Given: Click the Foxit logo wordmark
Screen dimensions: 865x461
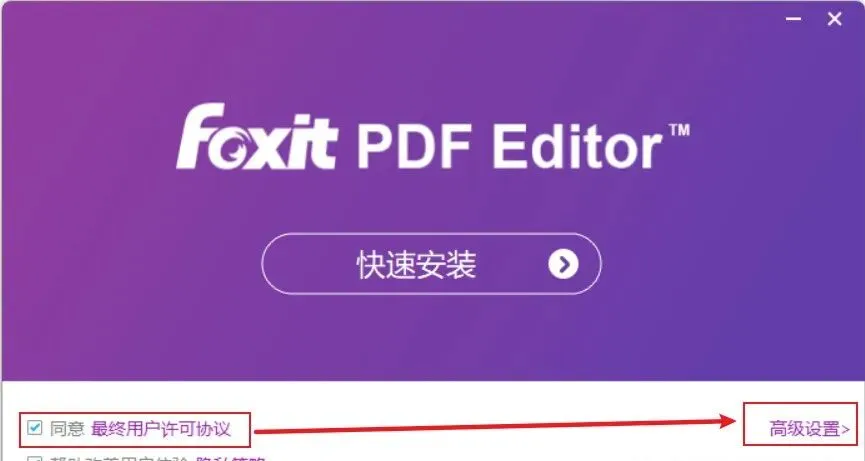Looking at the screenshot, I should point(256,136).
